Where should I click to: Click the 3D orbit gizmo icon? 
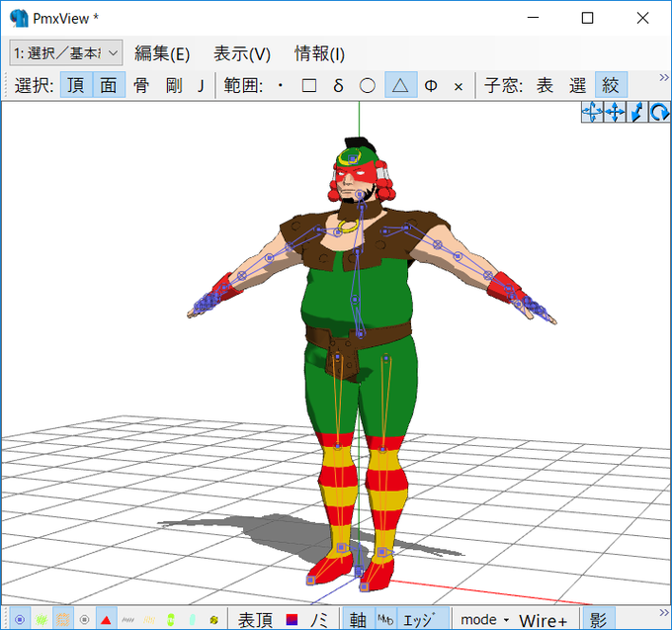click(592, 113)
